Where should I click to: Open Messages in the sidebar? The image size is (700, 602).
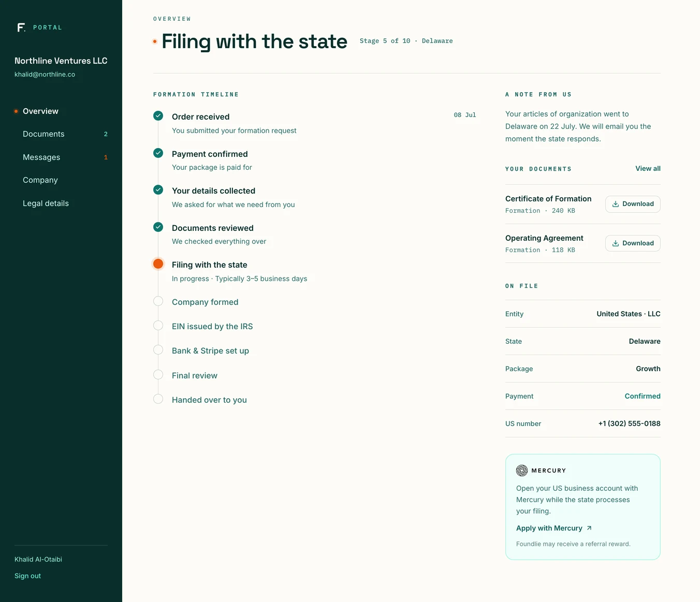tap(61, 157)
